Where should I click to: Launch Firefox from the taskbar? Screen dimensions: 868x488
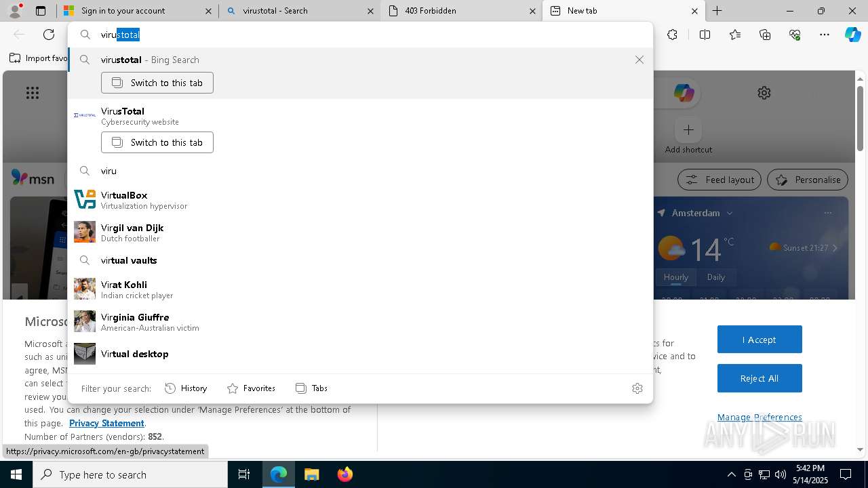(x=344, y=474)
